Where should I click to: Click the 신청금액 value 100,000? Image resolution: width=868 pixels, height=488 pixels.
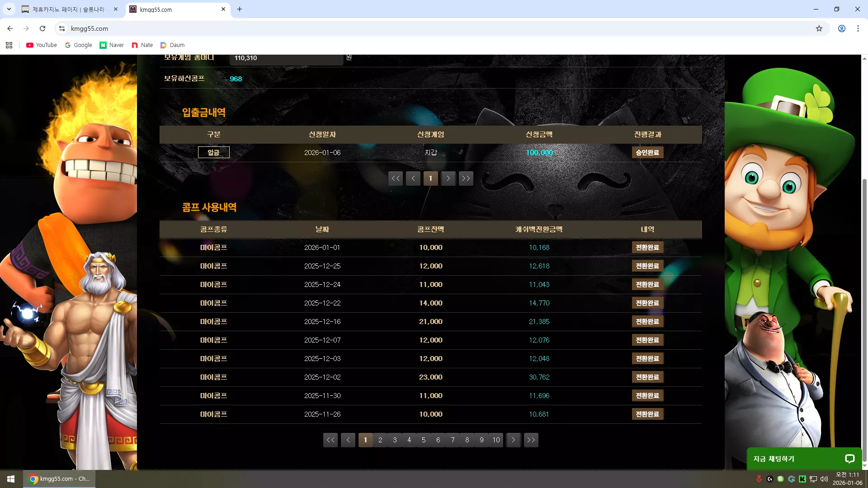tap(539, 153)
